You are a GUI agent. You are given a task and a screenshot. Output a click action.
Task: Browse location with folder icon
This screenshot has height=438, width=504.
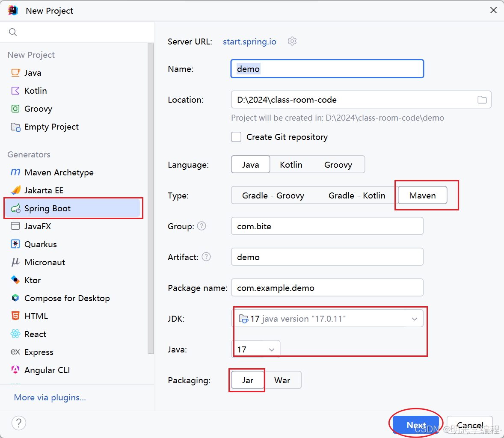[x=482, y=100]
